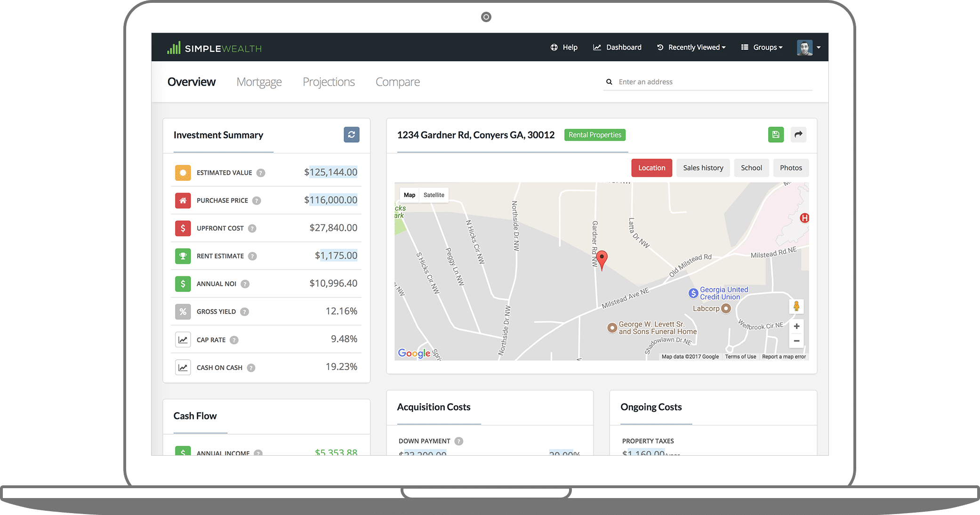The image size is (980, 515).
Task: Open the user avatar menu
Action: [809, 47]
